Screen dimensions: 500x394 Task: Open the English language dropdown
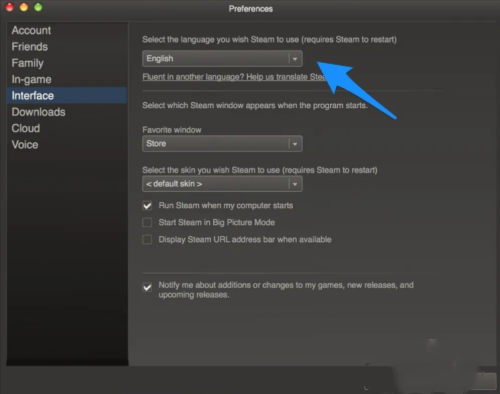tap(222, 59)
